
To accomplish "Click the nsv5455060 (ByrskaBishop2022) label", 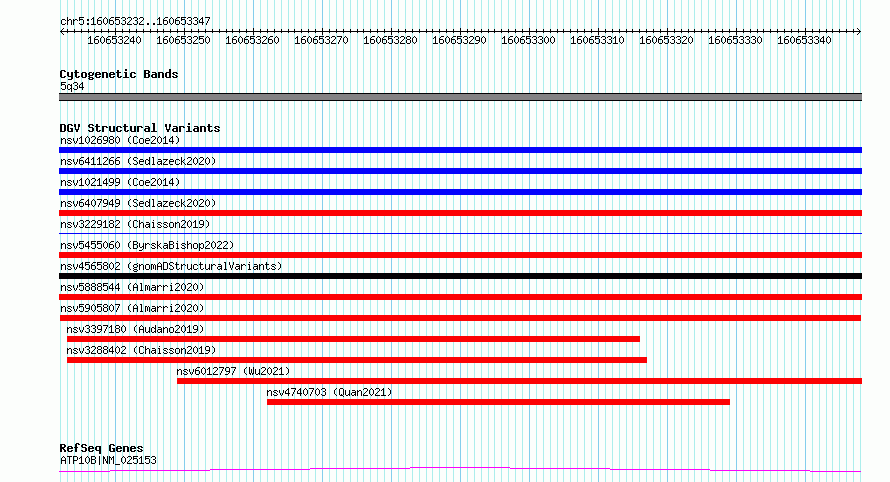I will pyautogui.click(x=147, y=245).
